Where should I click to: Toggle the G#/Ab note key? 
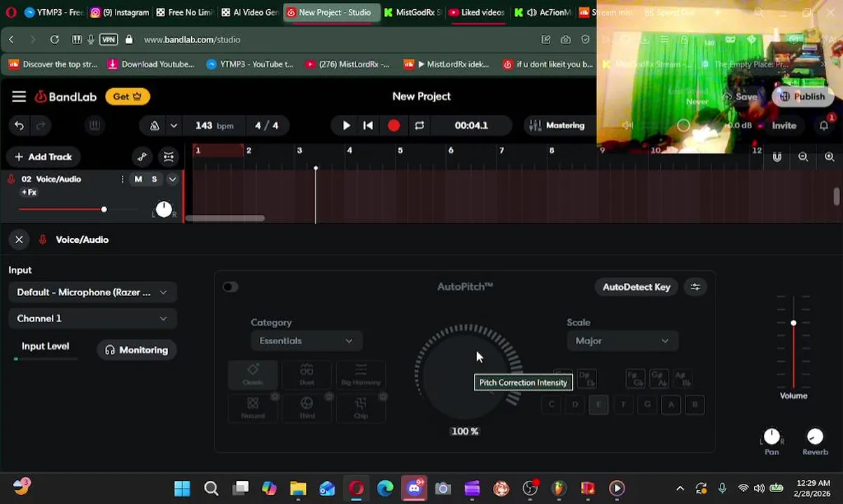(x=659, y=379)
